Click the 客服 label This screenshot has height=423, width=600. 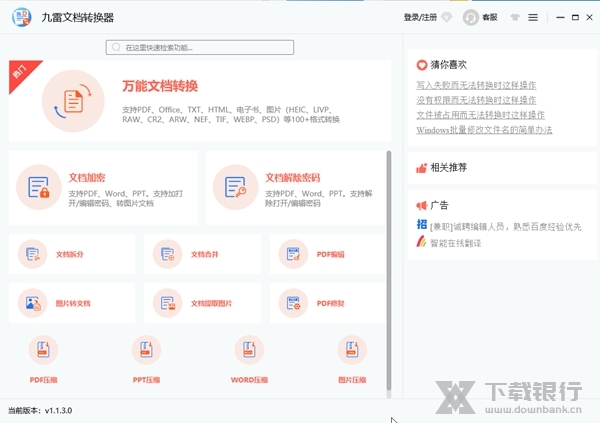490,17
